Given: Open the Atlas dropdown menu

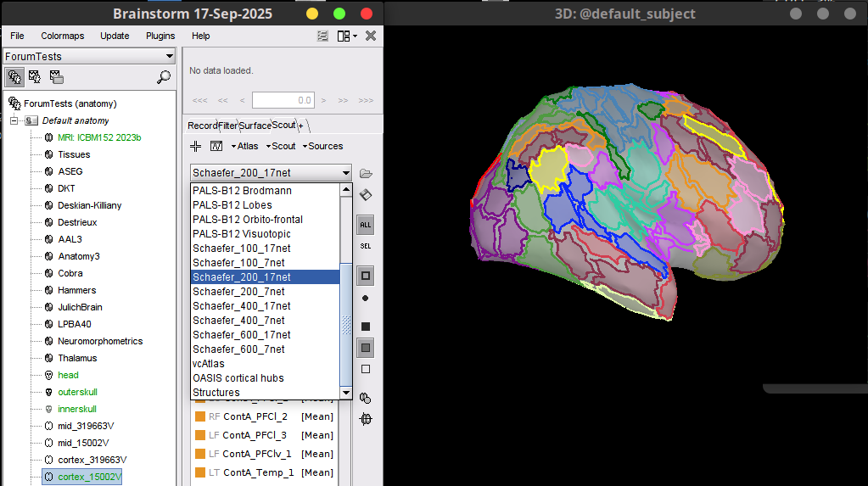Looking at the screenshot, I should click(244, 146).
